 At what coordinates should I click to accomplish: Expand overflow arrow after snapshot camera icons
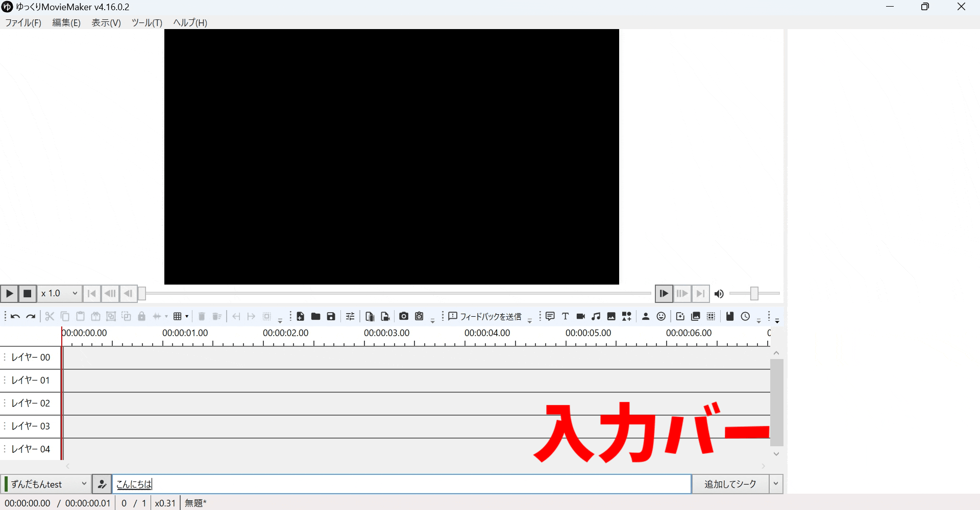(x=433, y=320)
